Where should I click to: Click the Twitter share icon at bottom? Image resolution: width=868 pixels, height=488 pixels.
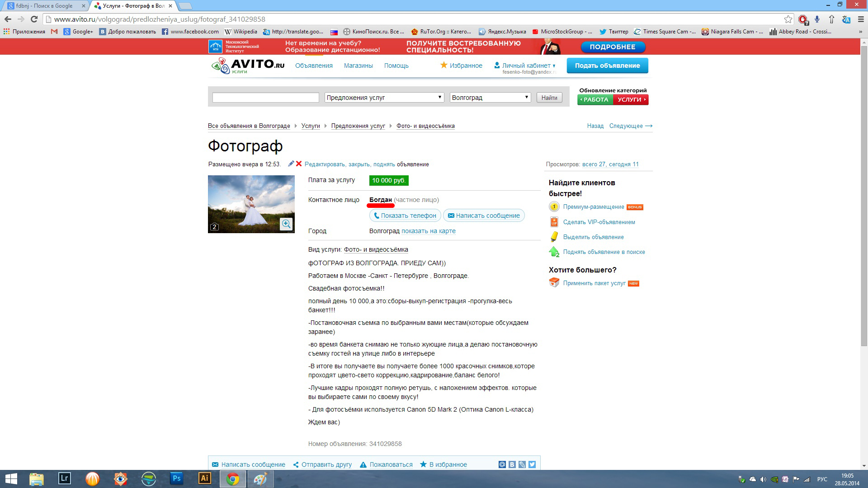[x=532, y=465]
